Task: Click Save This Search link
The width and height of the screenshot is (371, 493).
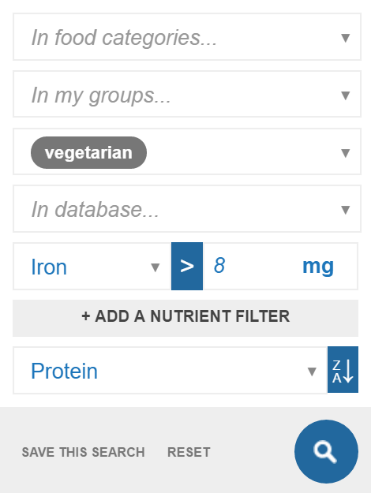Action: pos(83,452)
